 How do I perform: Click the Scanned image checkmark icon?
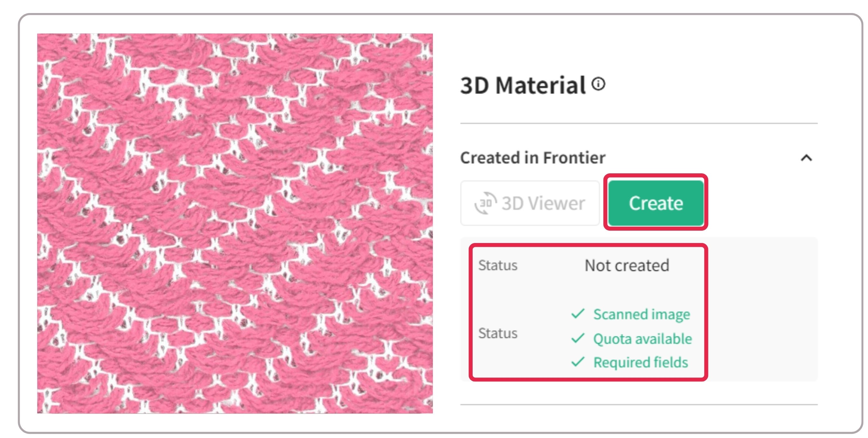click(x=578, y=314)
